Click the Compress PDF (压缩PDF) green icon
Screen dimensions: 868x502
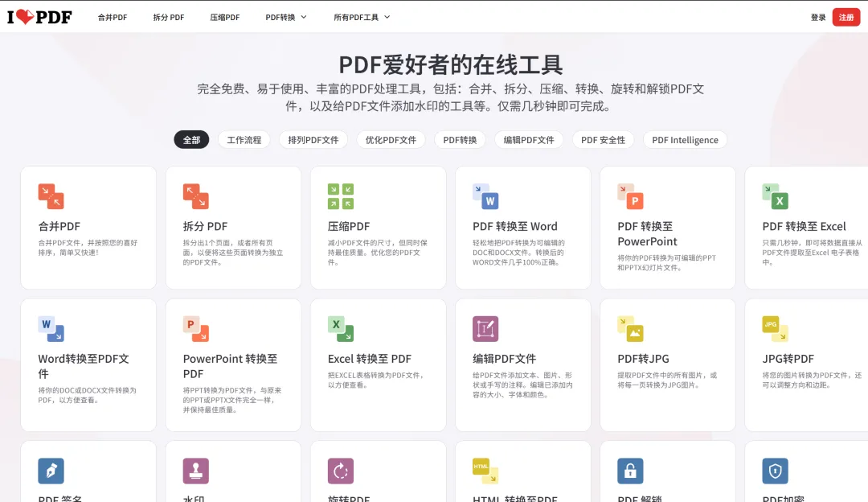[x=341, y=196]
